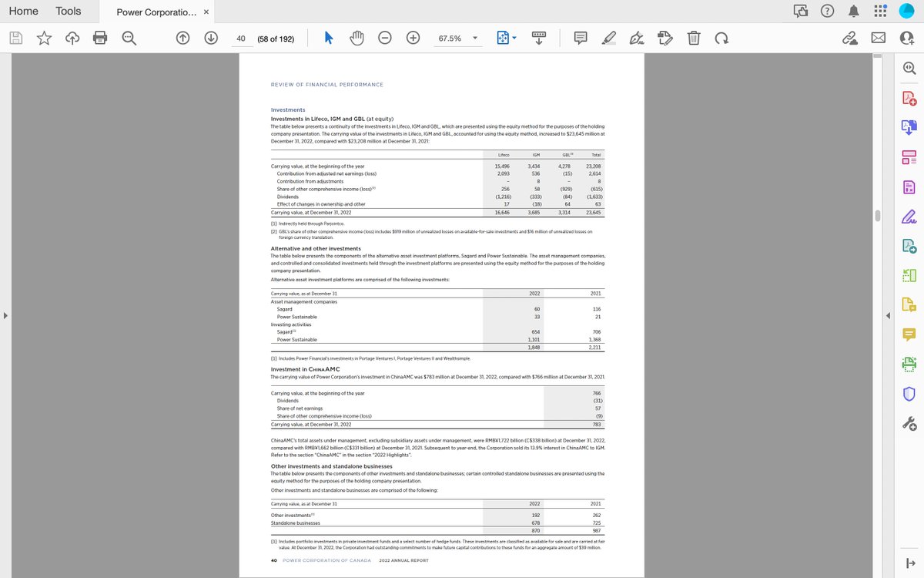Go to the previous page
924x578 pixels.
point(183,38)
